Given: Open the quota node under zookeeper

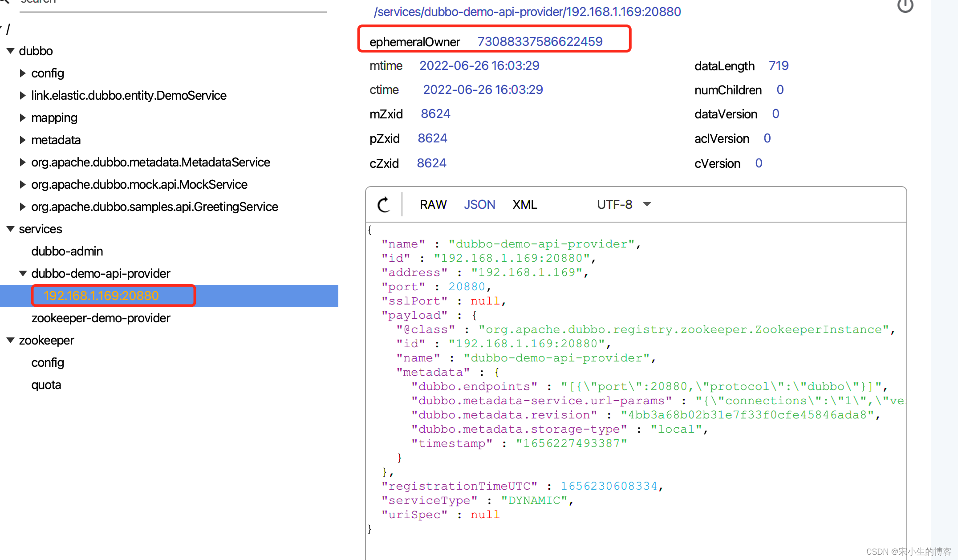Looking at the screenshot, I should 46,385.
